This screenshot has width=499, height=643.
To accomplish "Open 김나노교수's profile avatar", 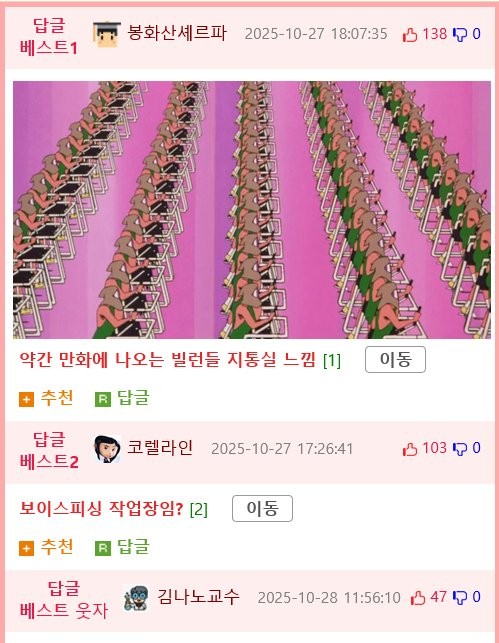I will (x=137, y=598).
